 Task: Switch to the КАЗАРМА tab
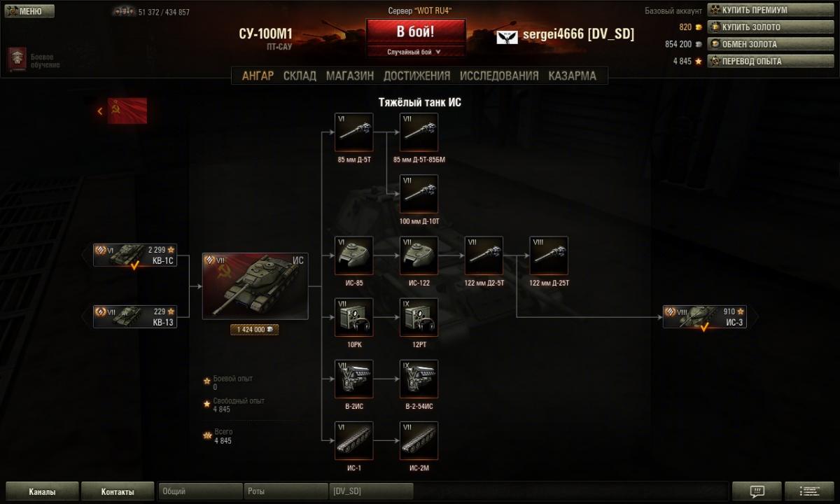pyautogui.click(x=573, y=76)
